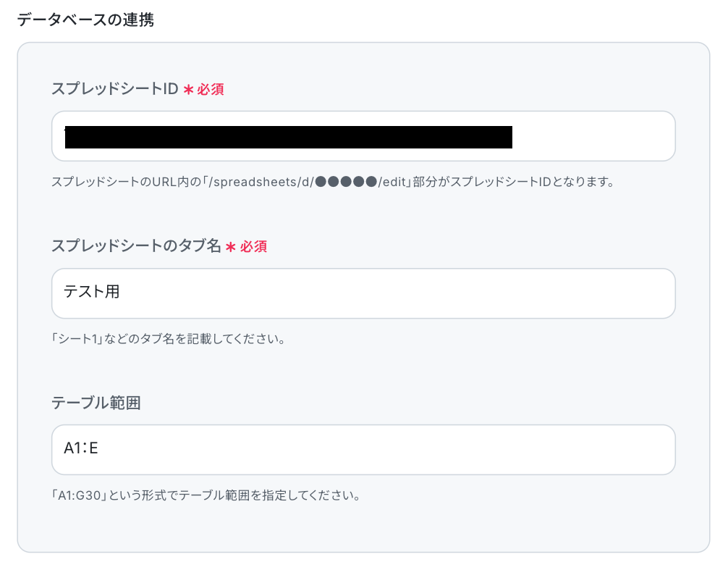Click the 必須 marker beside スプレッドシートID
The image size is (728, 562).
211,88
